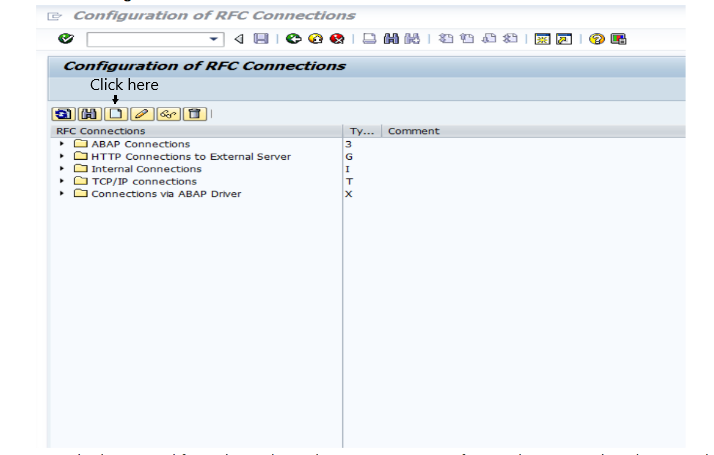This screenshot has height=455, width=714.
Task: Expand the ABAP Connections node
Action: [x=62, y=144]
